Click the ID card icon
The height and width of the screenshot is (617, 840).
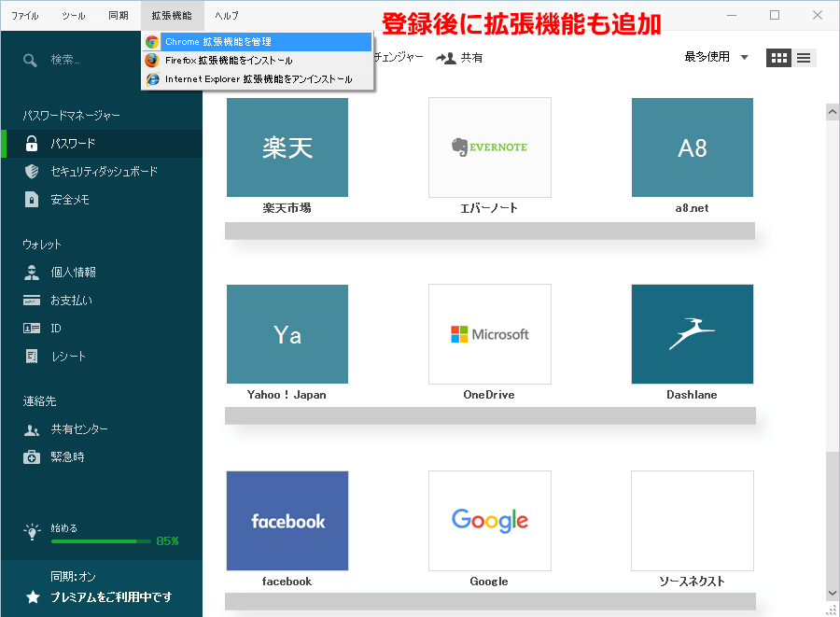click(x=32, y=329)
